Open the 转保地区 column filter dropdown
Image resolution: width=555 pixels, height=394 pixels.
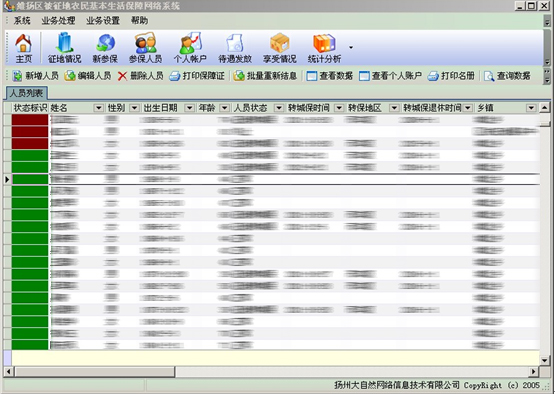point(394,108)
